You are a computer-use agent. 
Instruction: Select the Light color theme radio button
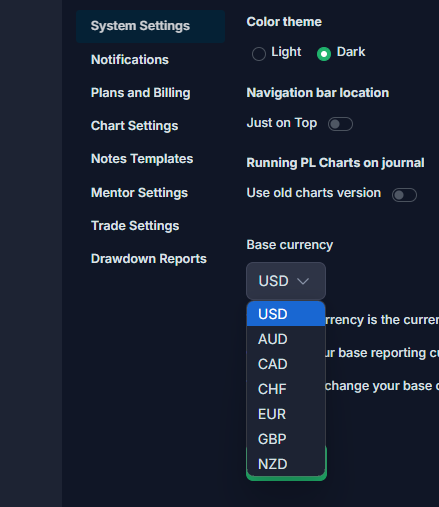pos(259,54)
